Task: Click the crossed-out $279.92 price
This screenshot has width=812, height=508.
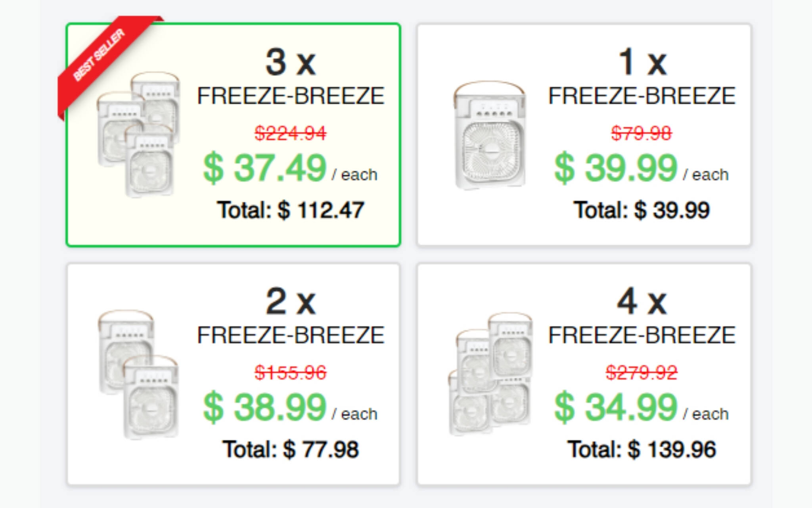Action: (641, 373)
